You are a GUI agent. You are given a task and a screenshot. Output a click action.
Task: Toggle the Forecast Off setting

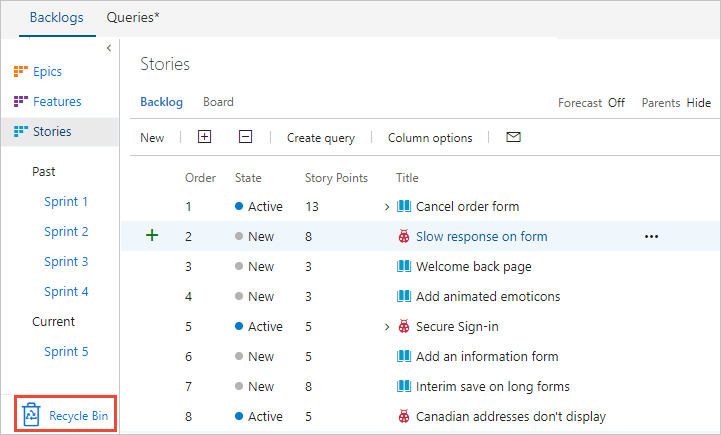(591, 103)
